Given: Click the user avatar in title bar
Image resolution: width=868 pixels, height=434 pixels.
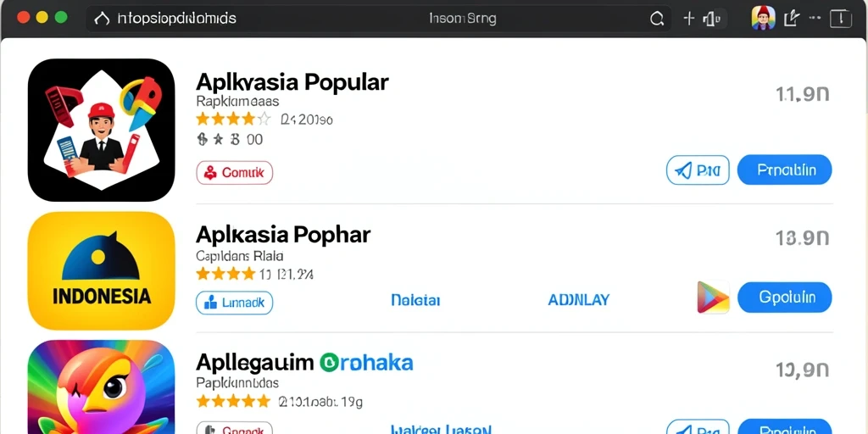Looking at the screenshot, I should point(763,19).
